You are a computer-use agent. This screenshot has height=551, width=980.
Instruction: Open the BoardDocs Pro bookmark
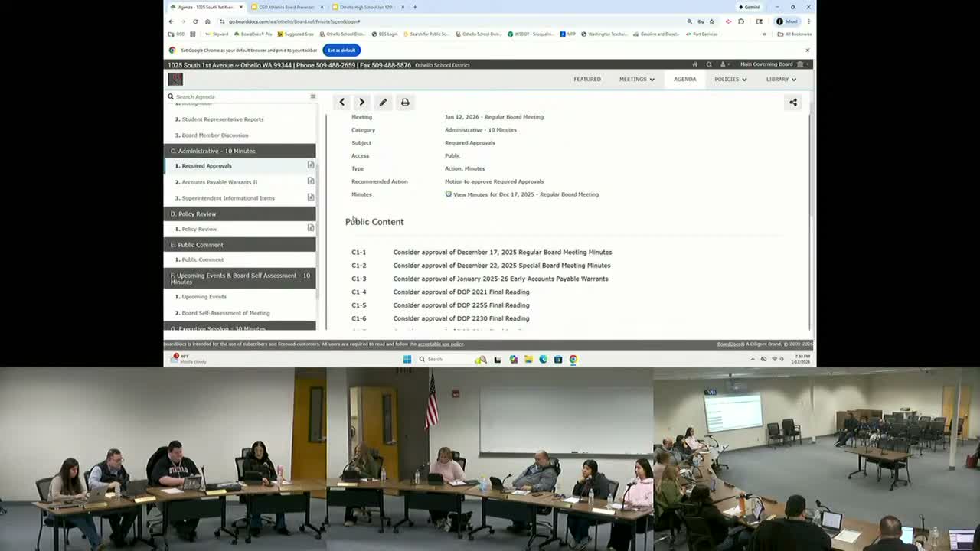253,34
